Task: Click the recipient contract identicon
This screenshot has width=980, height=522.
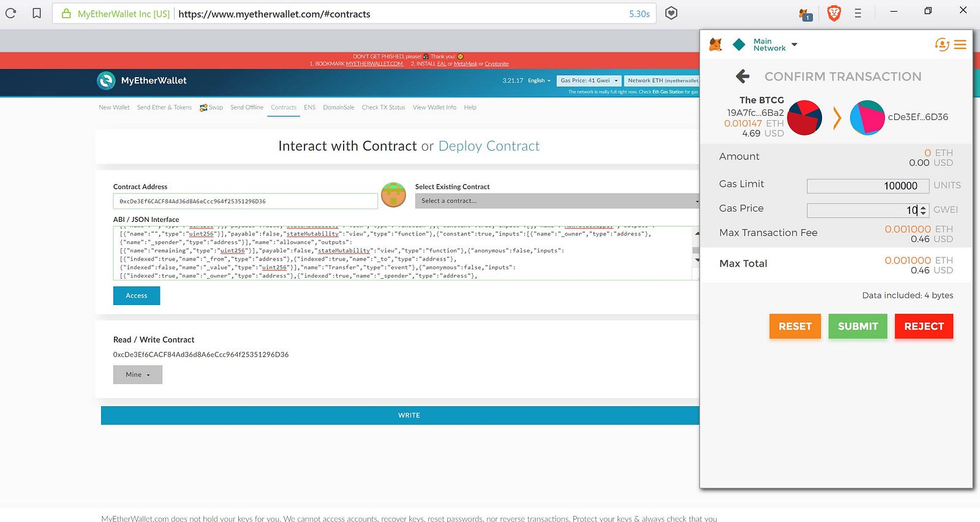Action: click(x=867, y=118)
